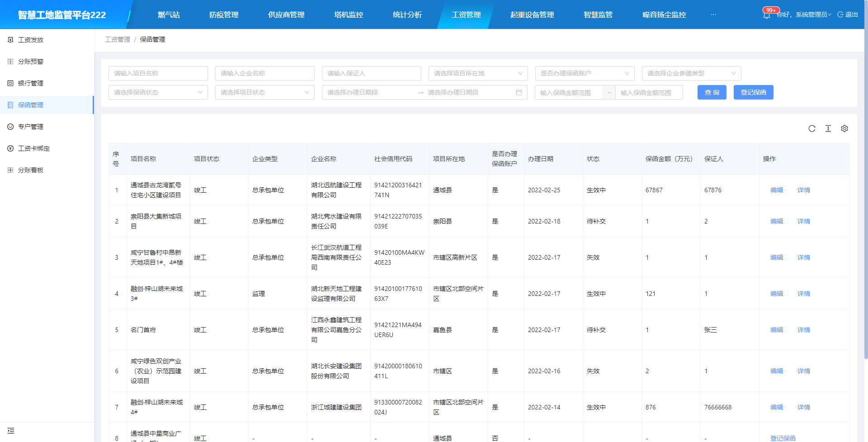The height and width of the screenshot is (442, 868).
Task: Collapse the sidebar with the fold icon
Action: 11,431
